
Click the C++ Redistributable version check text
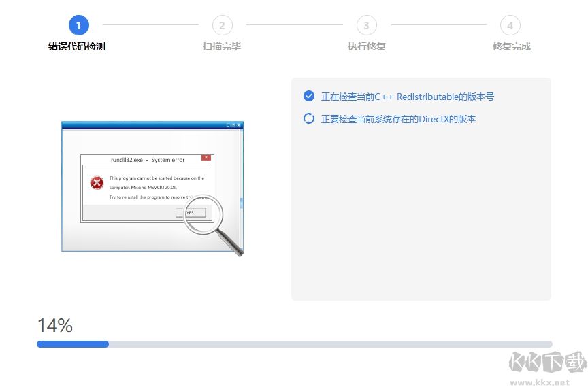pyautogui.click(x=408, y=97)
